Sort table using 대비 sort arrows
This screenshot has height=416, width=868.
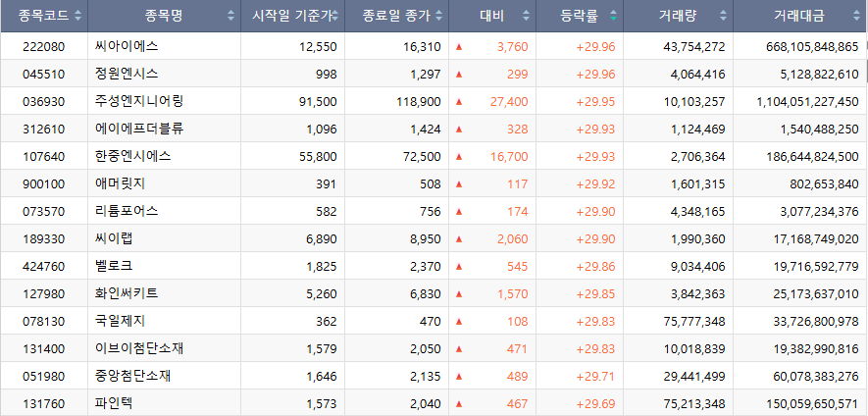coord(526,16)
